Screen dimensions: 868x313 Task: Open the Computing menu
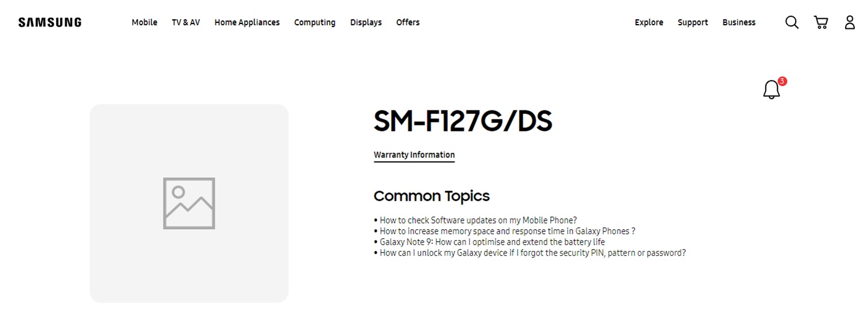click(x=315, y=22)
